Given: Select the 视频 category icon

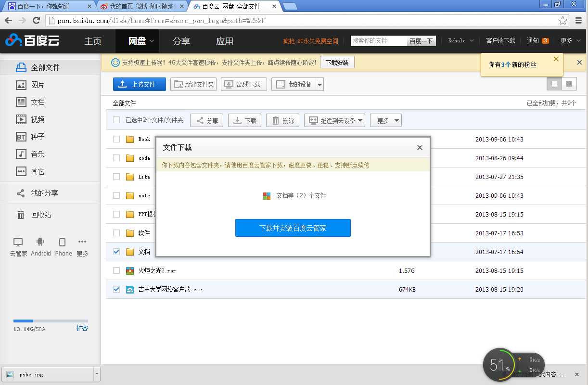Looking at the screenshot, I should click(x=21, y=119).
